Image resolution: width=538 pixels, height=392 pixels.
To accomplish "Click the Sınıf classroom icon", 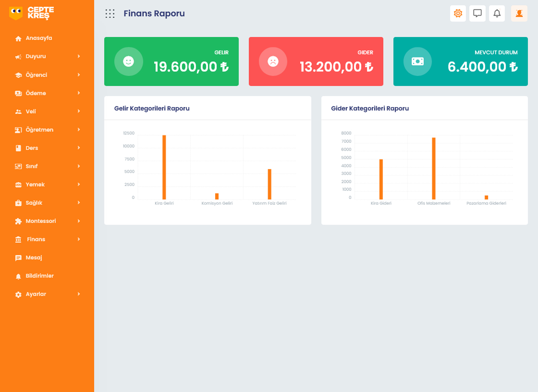I will (18, 166).
